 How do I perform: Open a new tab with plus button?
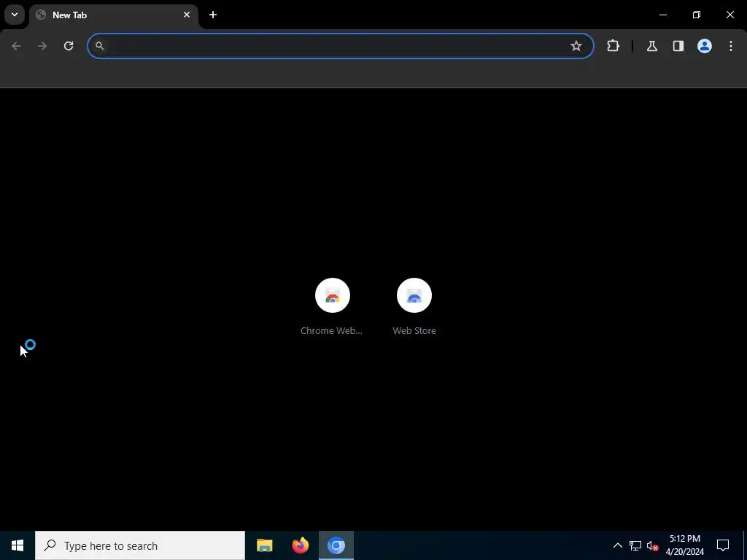213,15
